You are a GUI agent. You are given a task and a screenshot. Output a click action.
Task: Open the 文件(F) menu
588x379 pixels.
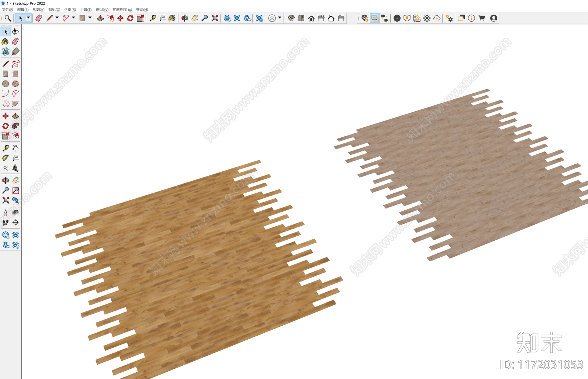tap(7, 10)
